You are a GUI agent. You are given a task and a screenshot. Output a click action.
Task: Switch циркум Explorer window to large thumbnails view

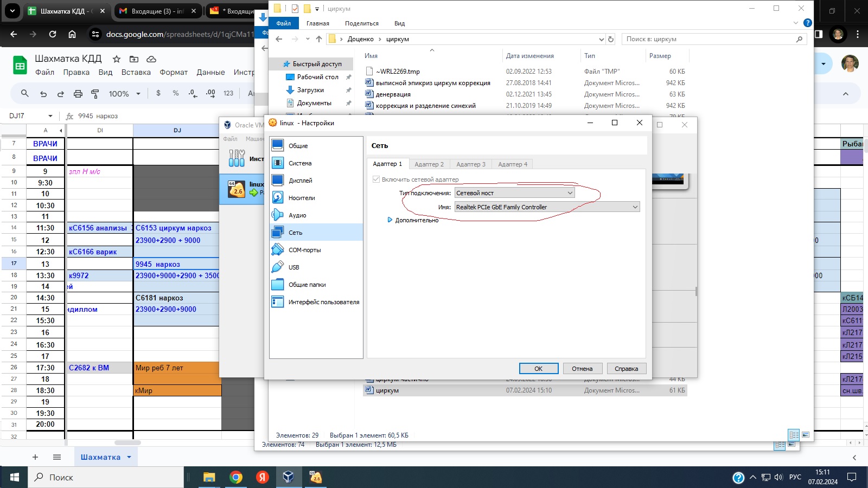click(806, 435)
